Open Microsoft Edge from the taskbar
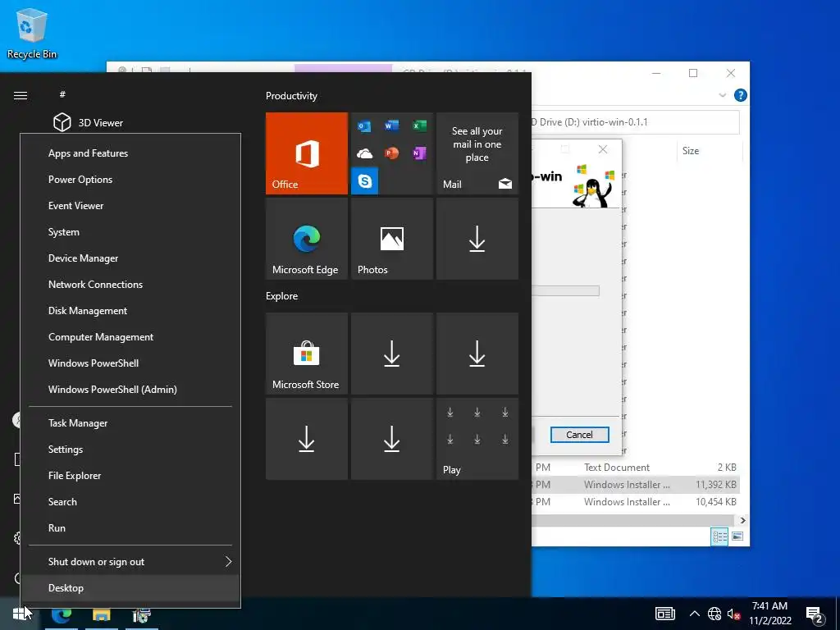The height and width of the screenshot is (630, 840). tap(62, 614)
